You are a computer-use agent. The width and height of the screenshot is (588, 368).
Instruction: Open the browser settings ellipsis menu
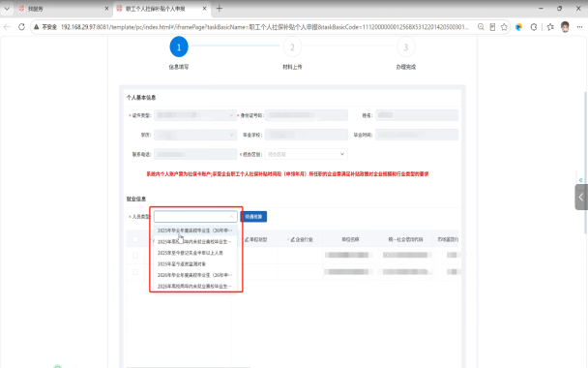[579, 27]
